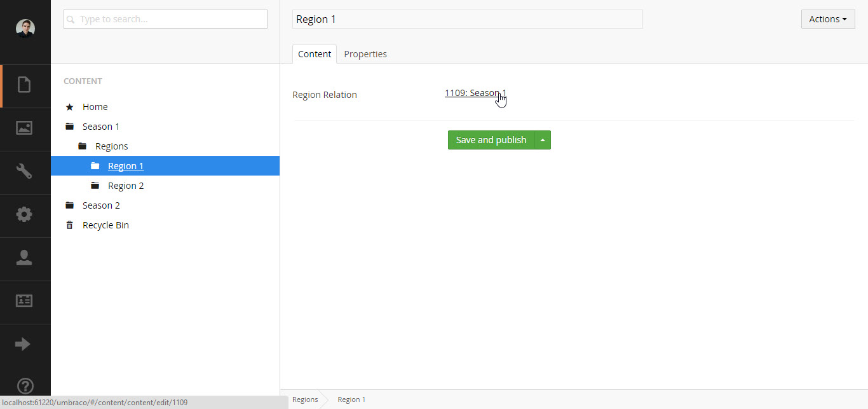Open the Content section icon
This screenshot has height=409, width=868.
coord(25,85)
